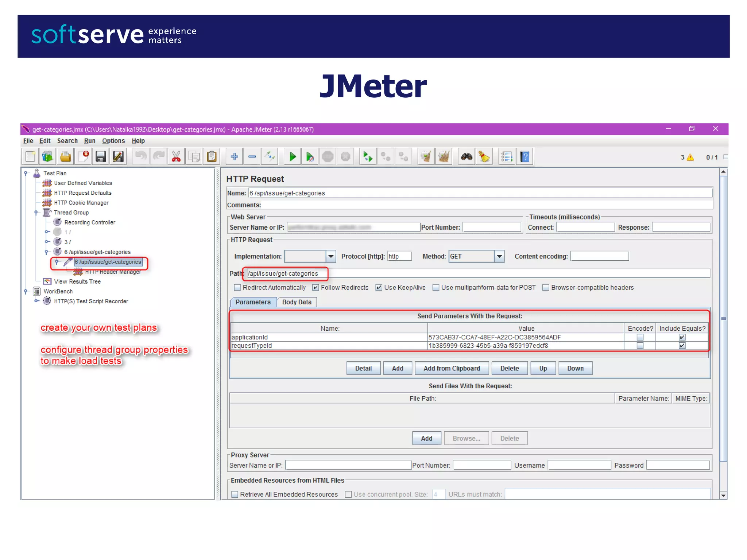Collapse the Thread Group node

pyautogui.click(x=36, y=213)
